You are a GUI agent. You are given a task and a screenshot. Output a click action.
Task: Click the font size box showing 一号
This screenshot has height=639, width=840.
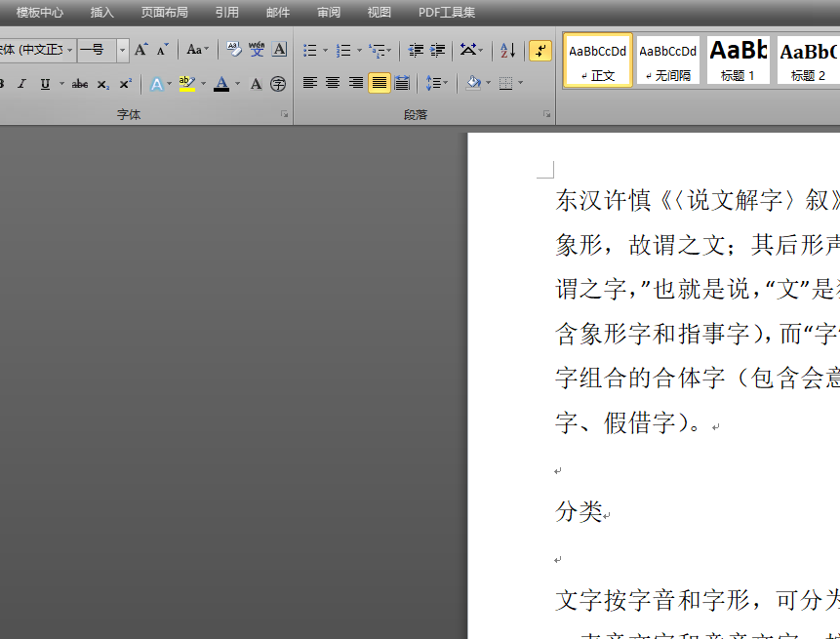(97, 51)
